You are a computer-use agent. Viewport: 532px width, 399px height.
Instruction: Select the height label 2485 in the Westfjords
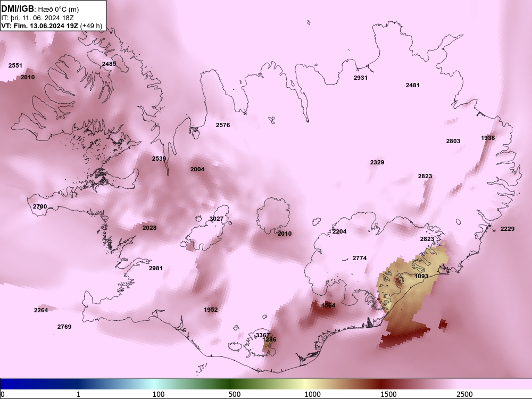tap(109, 64)
